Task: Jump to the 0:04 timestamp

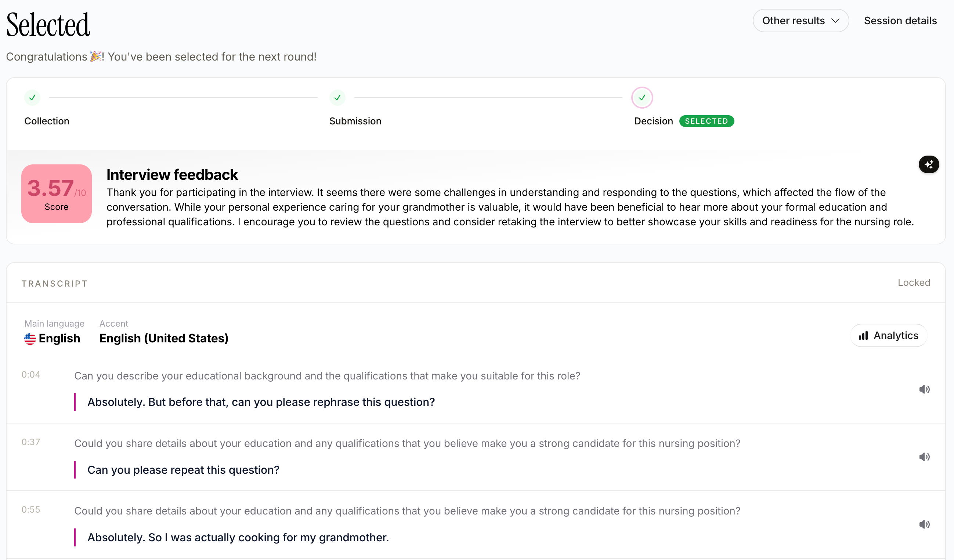Action: coord(31,375)
